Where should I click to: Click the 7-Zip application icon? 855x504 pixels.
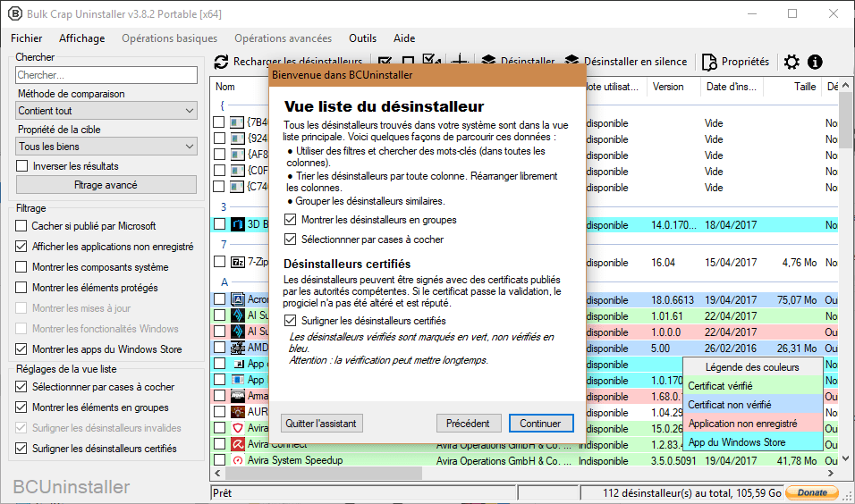click(238, 262)
